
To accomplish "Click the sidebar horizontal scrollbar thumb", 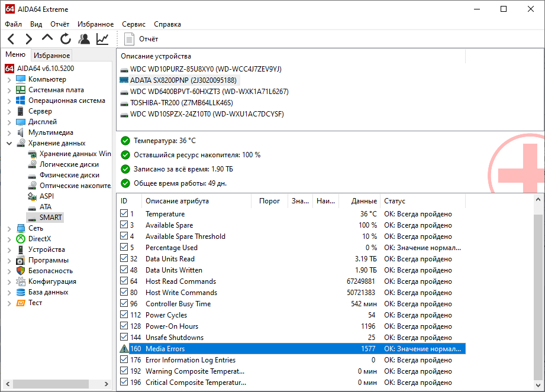I will point(51,384).
